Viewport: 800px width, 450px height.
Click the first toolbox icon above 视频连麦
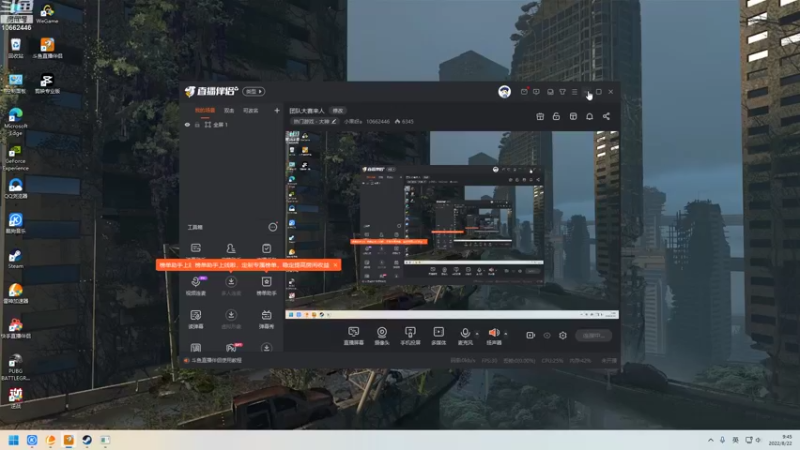(x=196, y=248)
